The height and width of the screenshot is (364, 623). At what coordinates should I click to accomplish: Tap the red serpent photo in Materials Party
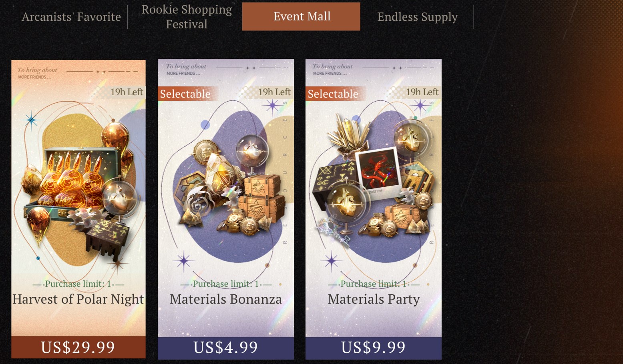point(378,170)
